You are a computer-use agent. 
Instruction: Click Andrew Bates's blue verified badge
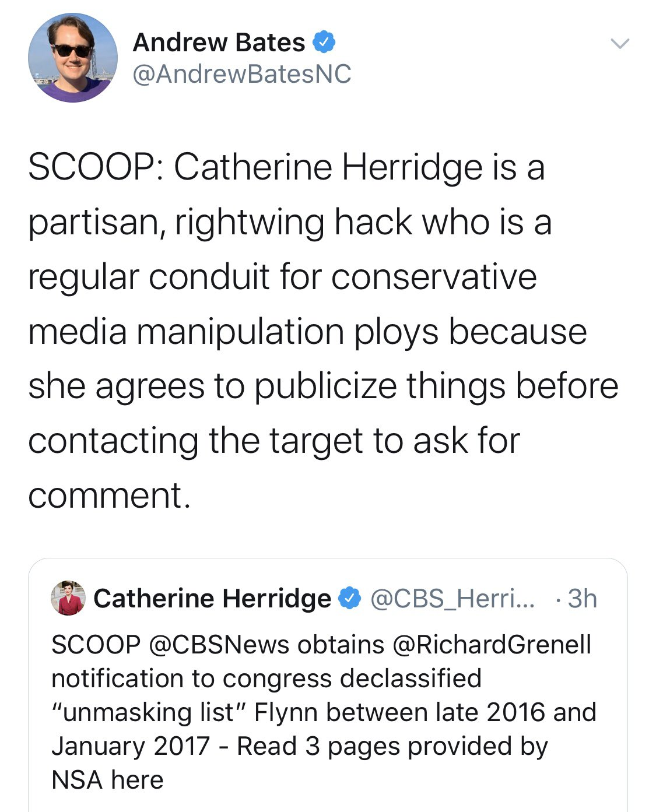[x=324, y=43]
